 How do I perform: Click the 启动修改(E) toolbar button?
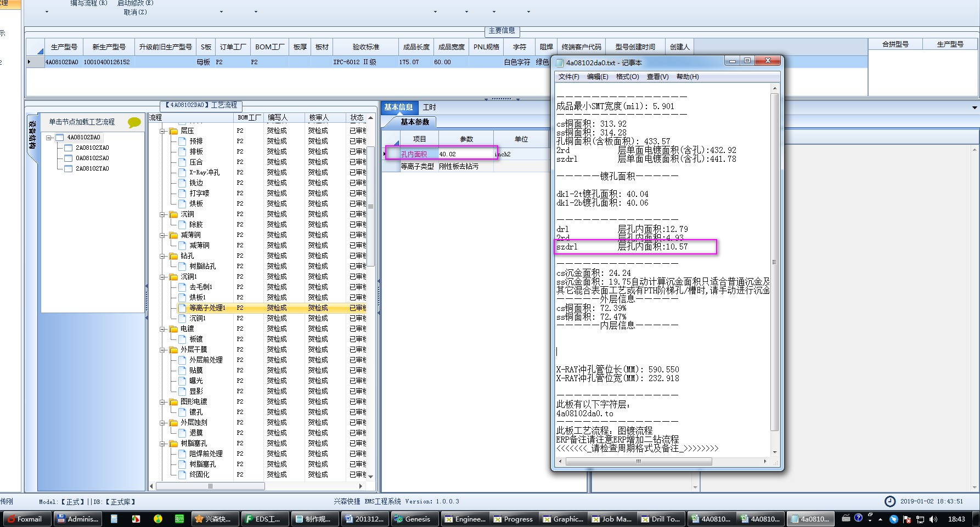click(x=136, y=3)
